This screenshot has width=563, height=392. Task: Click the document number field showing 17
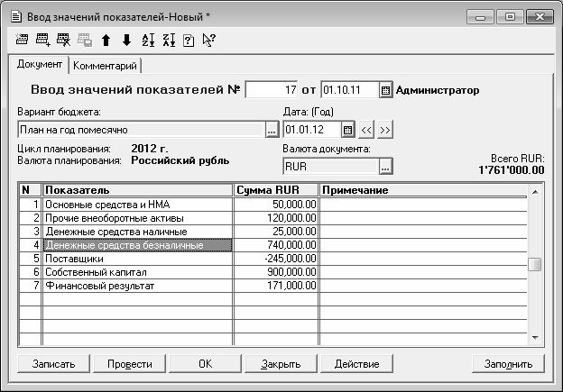pos(272,90)
